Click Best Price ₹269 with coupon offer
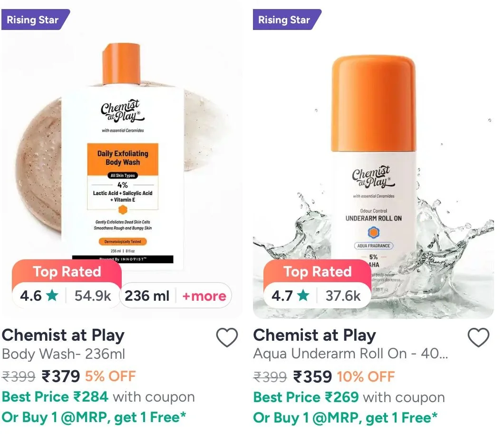This screenshot has width=504, height=443. [x=349, y=397]
